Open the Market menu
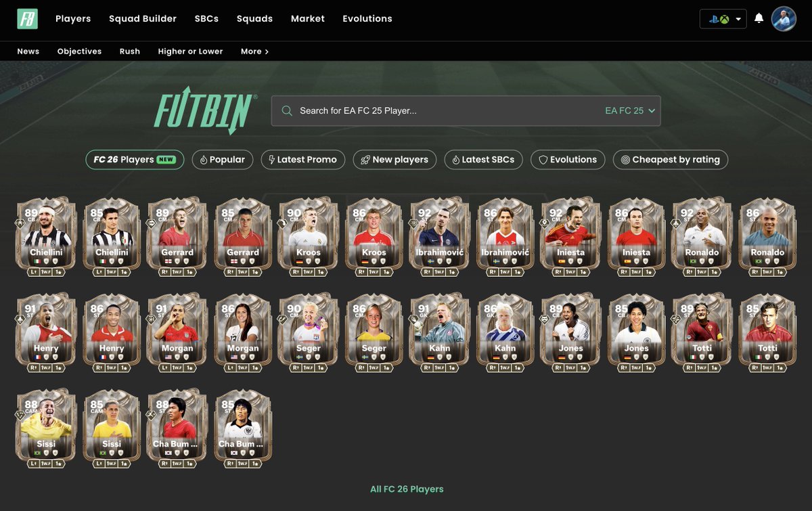The height and width of the screenshot is (511, 812). [308, 19]
